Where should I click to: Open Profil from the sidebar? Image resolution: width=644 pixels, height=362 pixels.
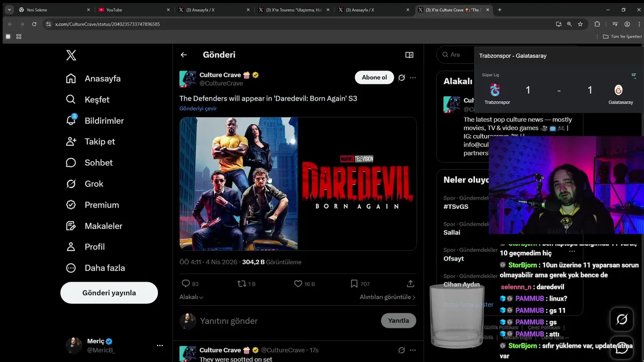[x=86, y=247]
